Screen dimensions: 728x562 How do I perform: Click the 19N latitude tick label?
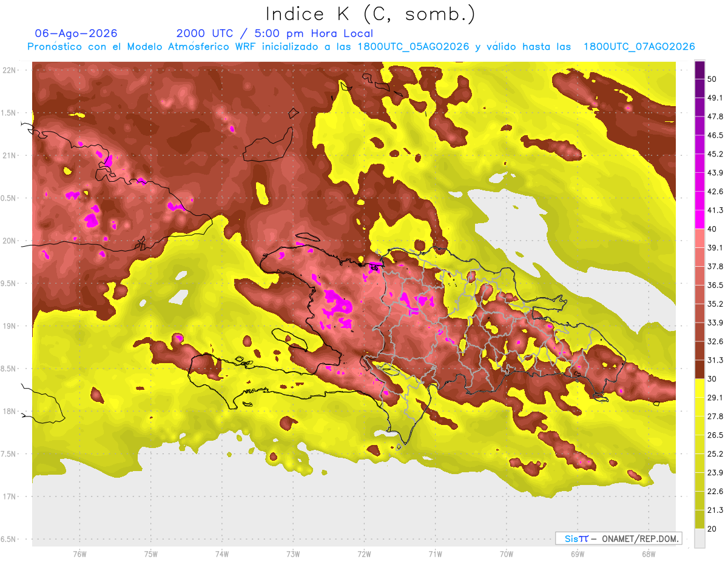[10, 326]
